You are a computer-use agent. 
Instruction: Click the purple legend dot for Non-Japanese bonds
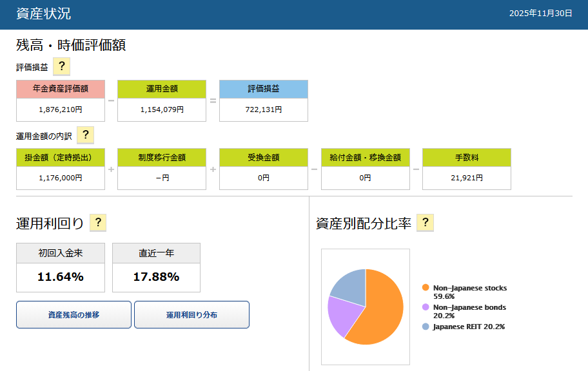(x=426, y=307)
